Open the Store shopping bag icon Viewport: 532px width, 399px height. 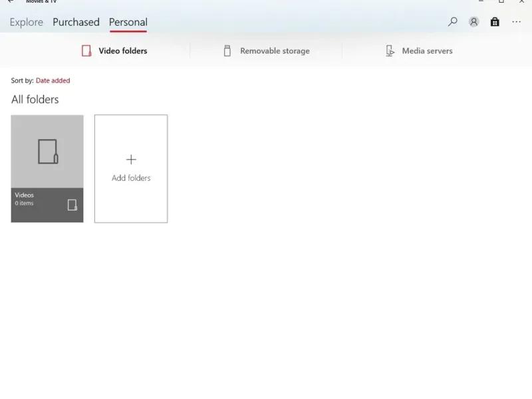pyautogui.click(x=495, y=22)
